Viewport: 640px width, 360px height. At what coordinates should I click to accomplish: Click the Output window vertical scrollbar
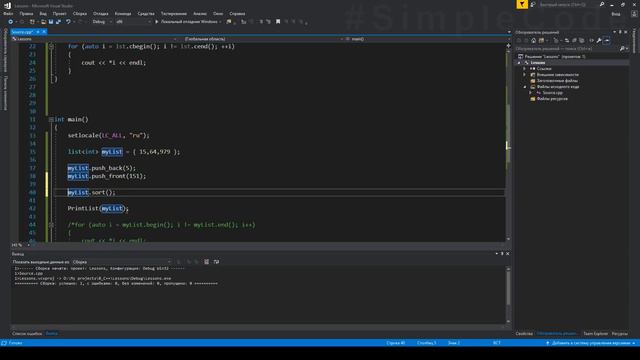[x=508, y=295]
